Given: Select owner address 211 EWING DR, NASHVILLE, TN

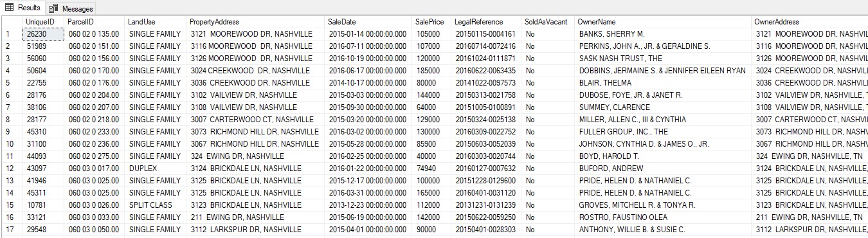Looking at the screenshot, I should click(x=810, y=217).
